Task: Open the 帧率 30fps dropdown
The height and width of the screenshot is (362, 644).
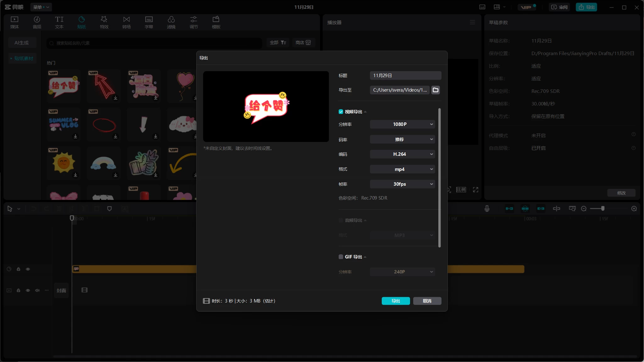Action: coord(402,184)
